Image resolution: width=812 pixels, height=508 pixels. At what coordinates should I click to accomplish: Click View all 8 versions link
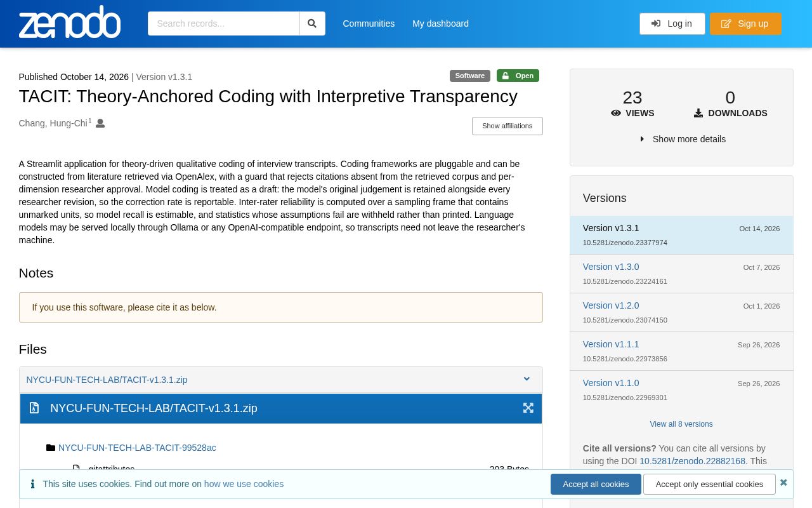(x=681, y=424)
